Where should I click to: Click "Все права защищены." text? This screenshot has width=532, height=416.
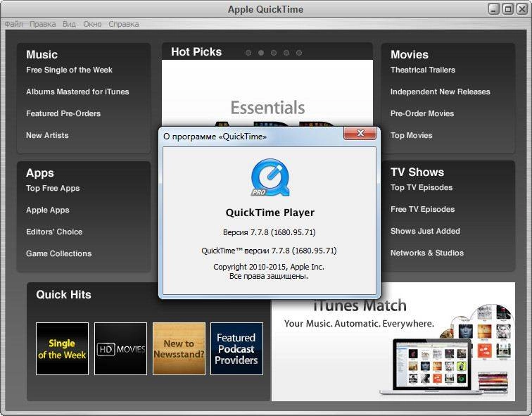tap(269, 277)
